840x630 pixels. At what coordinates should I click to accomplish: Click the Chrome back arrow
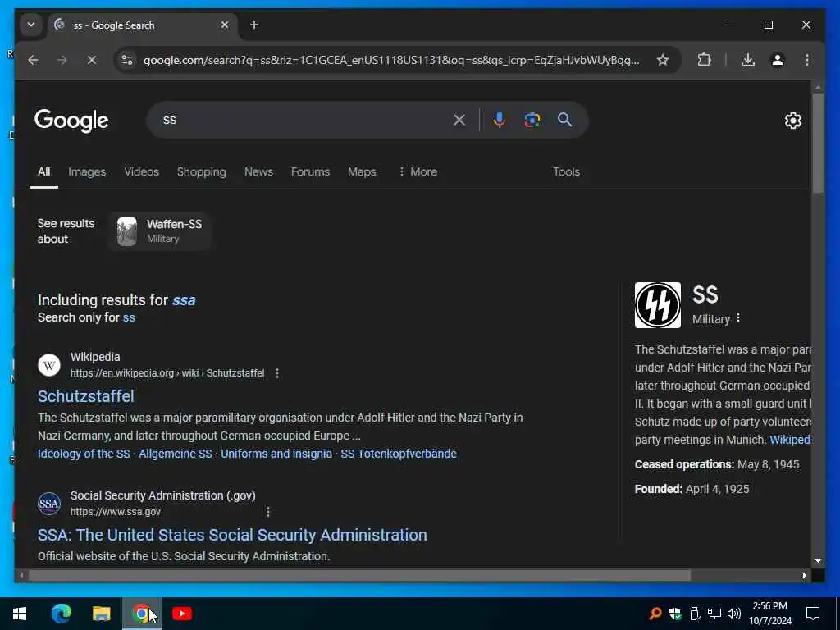click(33, 60)
